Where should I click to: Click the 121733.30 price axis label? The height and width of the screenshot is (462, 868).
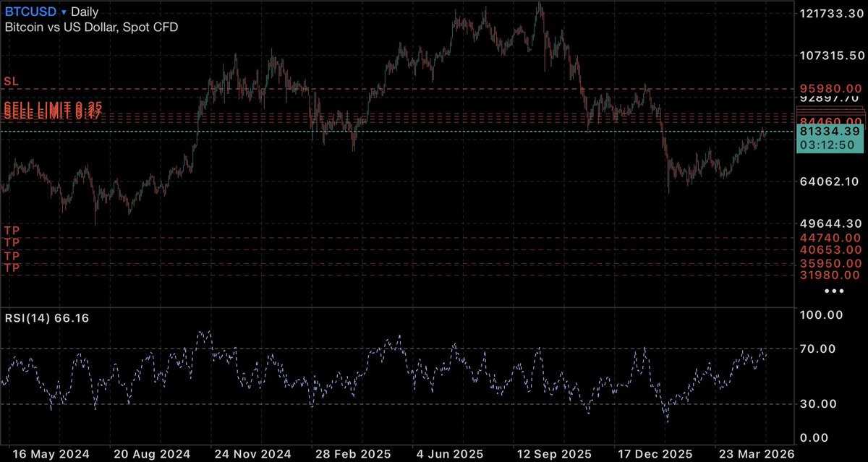click(x=831, y=14)
